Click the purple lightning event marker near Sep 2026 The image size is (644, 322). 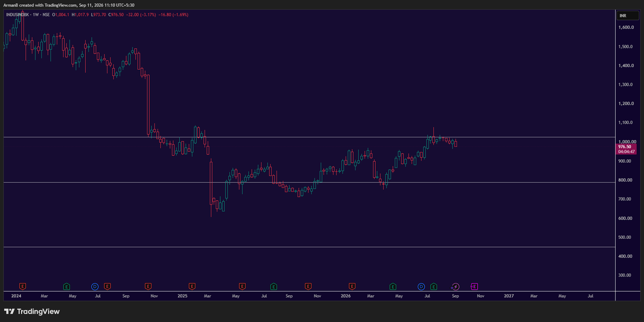pos(456,287)
